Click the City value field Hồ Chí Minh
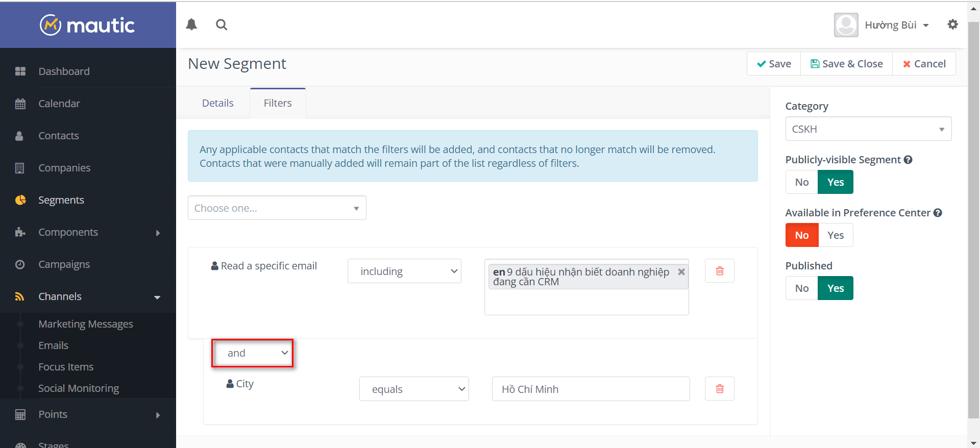This screenshot has height=448, width=980. point(591,389)
